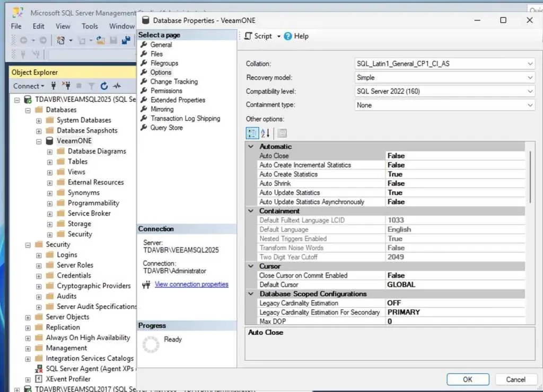Open View connection properties link
The height and width of the screenshot is (392, 543).
coord(191,284)
